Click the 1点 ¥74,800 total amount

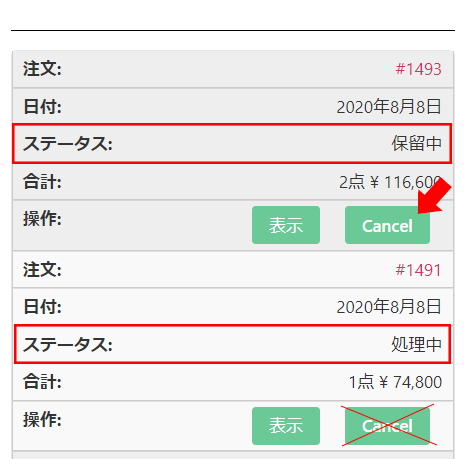(395, 382)
